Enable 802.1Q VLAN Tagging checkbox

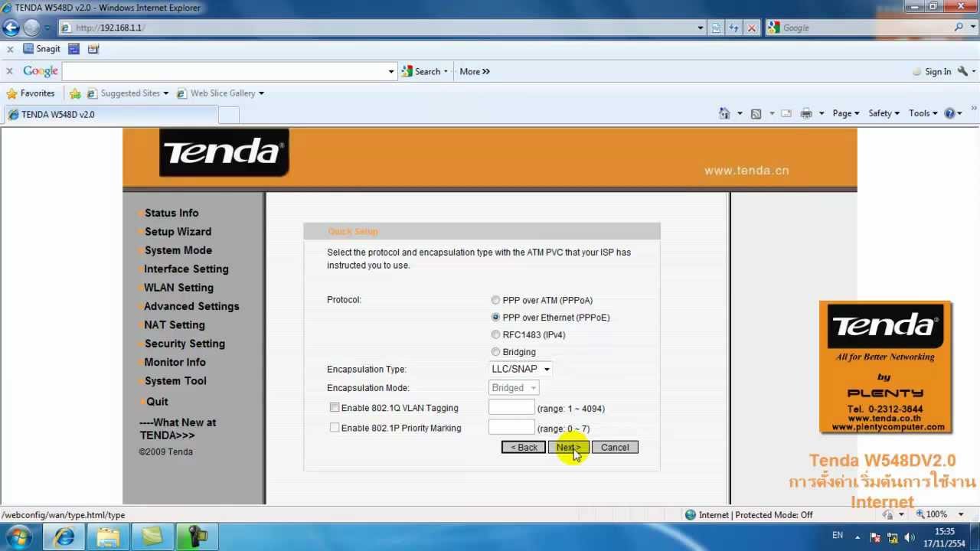point(335,408)
